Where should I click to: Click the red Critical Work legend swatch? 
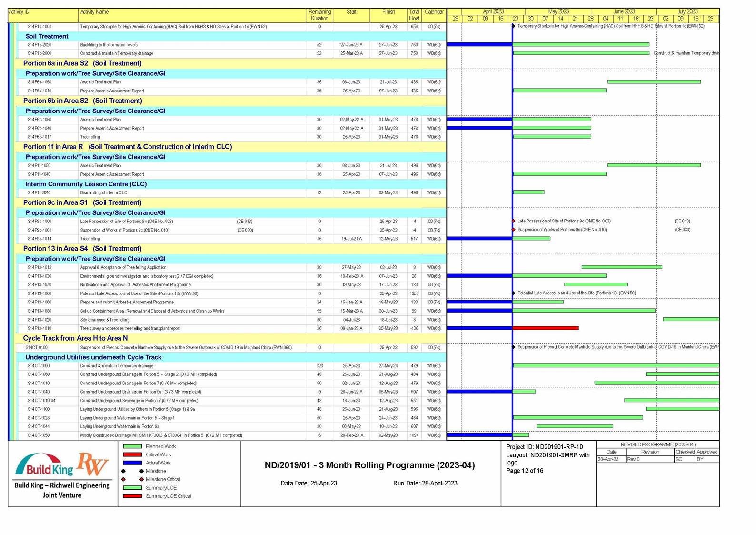coord(132,454)
